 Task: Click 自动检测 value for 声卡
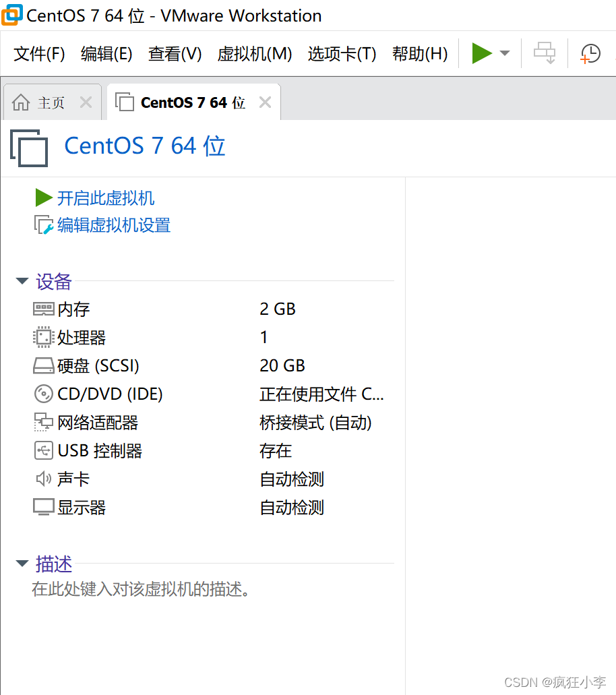(292, 479)
